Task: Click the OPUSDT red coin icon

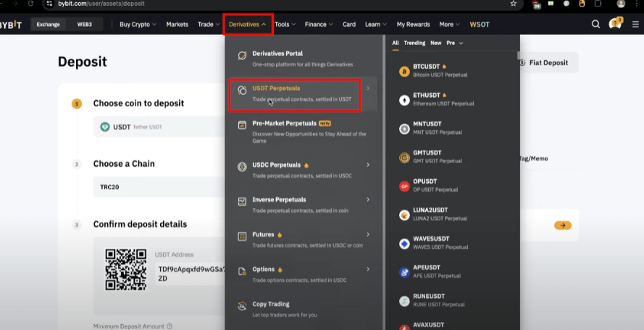Action: (404, 186)
